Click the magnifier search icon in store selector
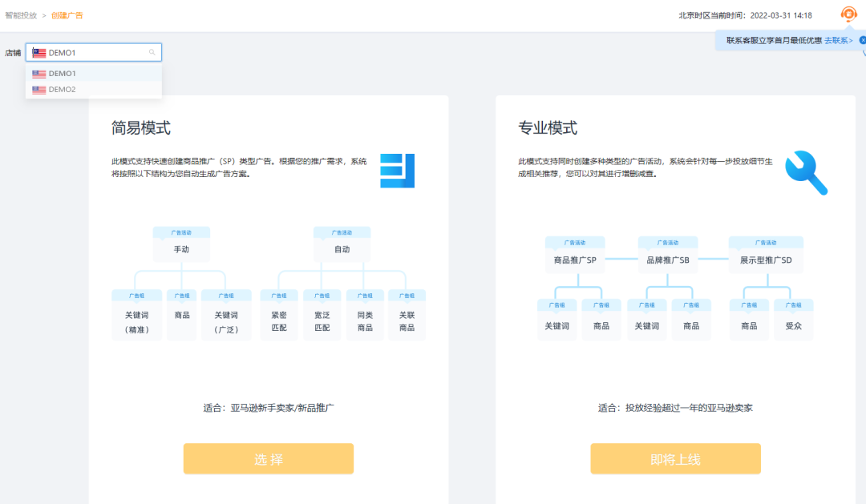Image resolution: width=866 pixels, height=504 pixels. [x=152, y=51]
